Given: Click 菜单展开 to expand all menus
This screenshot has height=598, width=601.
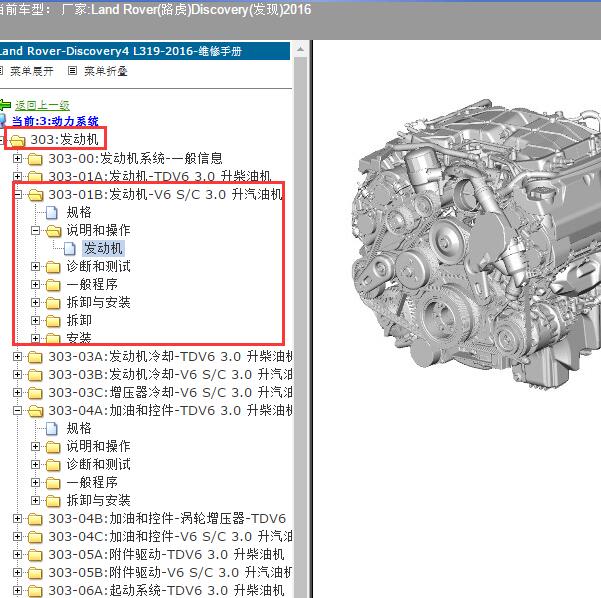Looking at the screenshot, I should [32, 71].
